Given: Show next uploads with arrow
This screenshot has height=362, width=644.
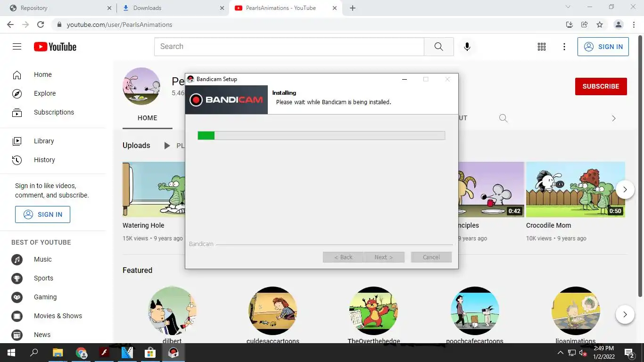Looking at the screenshot, I should click(x=625, y=189).
